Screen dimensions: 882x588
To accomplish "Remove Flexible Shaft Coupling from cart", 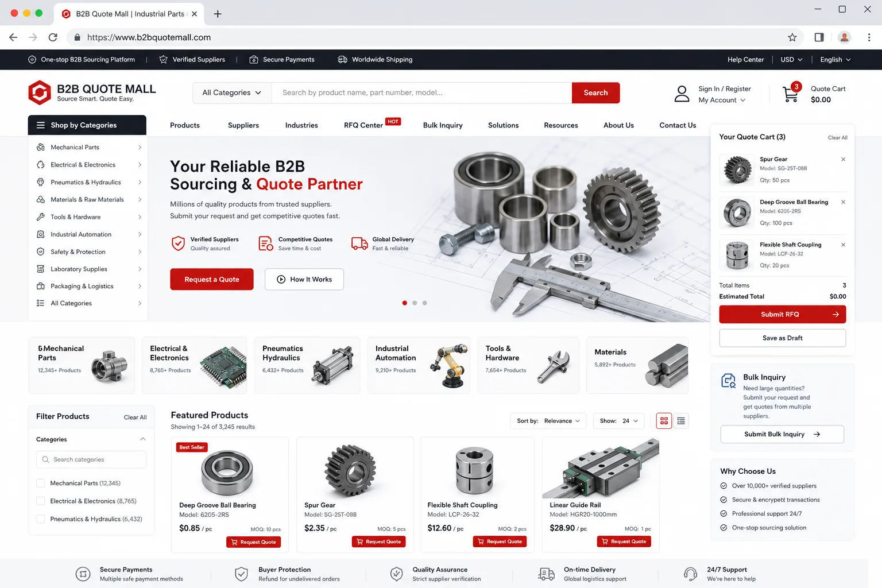I will (843, 245).
